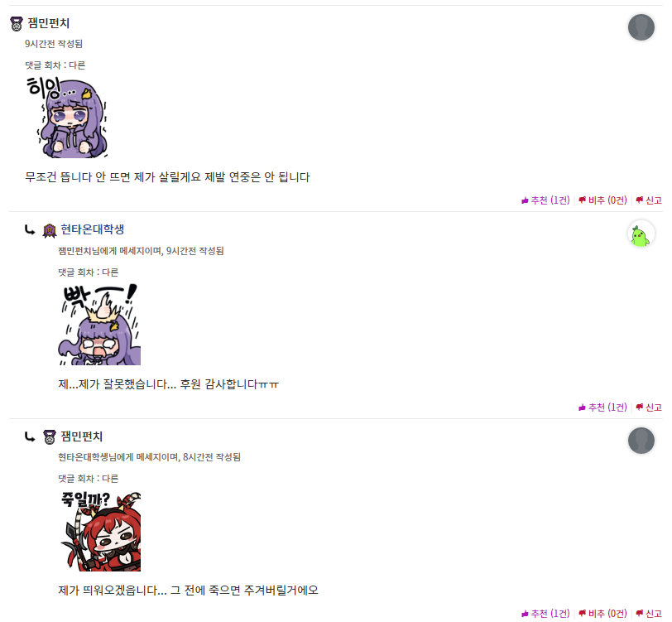
Task: Report 현타온대학생's reply via 신고
Action: pyautogui.click(x=649, y=407)
